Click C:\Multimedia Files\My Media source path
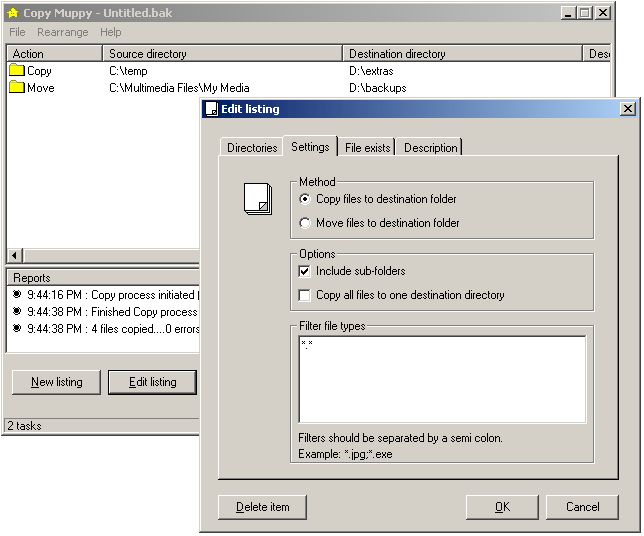 (179, 87)
